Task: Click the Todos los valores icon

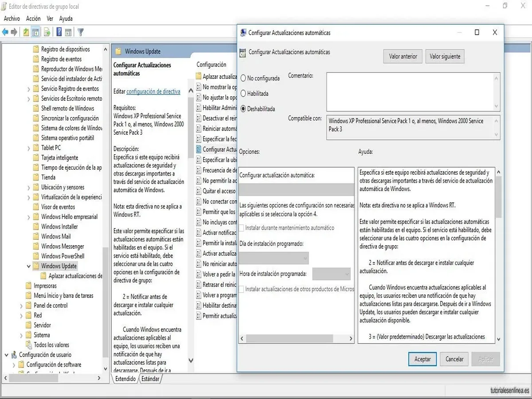Action: coord(29,345)
